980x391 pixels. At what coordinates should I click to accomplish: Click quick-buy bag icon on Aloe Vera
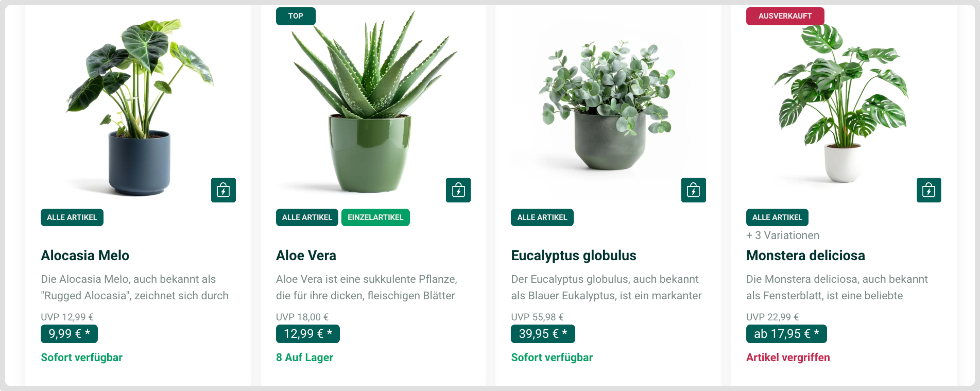coord(458,190)
